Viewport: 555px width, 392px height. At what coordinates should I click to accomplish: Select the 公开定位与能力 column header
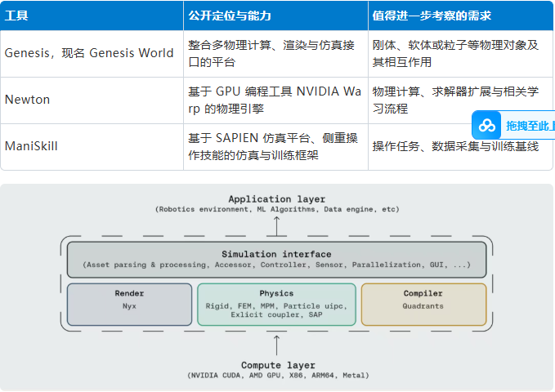(x=275, y=16)
